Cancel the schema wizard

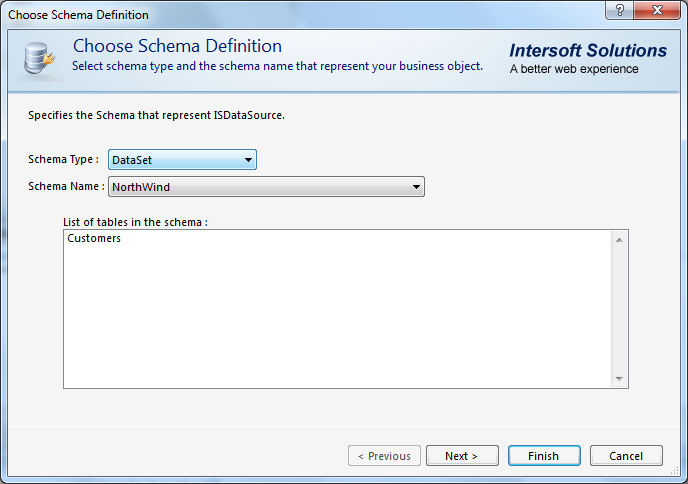tap(625, 456)
